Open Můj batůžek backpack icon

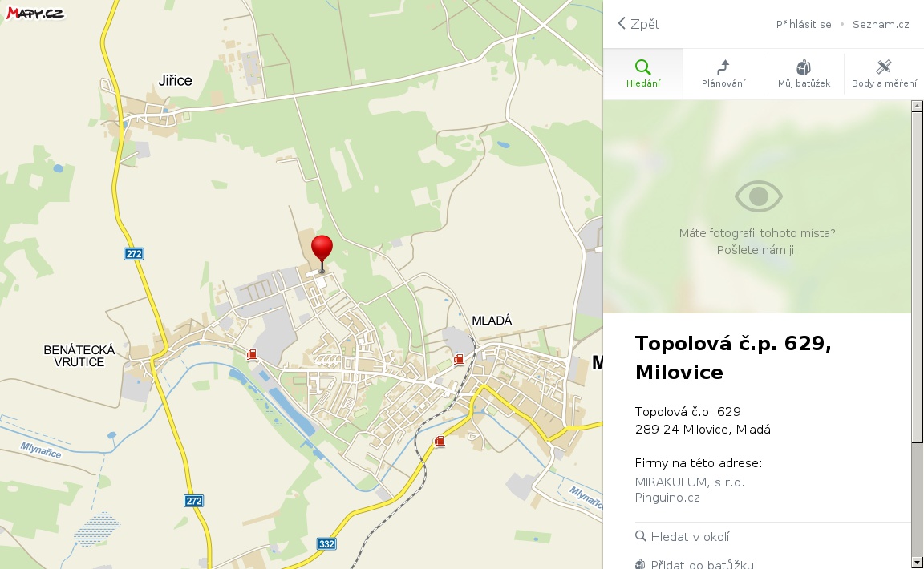point(804,67)
